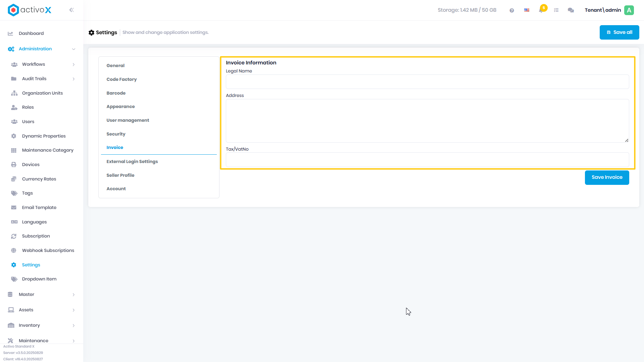Viewport: 644px width, 362px height.
Task: Open the chat messages icon
Action: click(571, 10)
